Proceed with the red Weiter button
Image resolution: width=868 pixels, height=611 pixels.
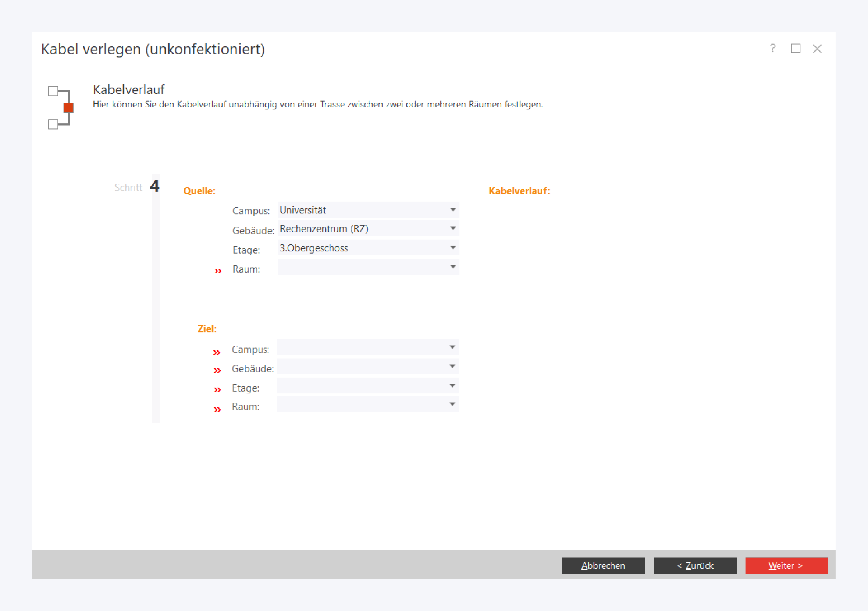click(786, 566)
